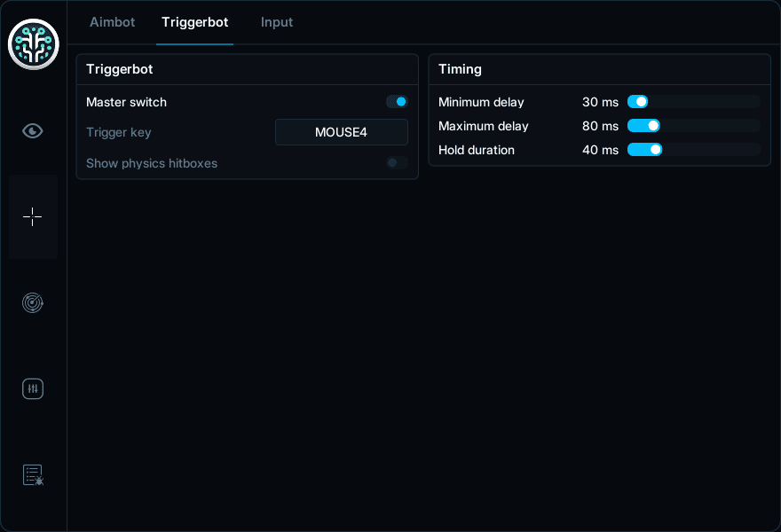Select the crosshair icon in the sidebar
The image size is (781, 532).
tap(33, 217)
